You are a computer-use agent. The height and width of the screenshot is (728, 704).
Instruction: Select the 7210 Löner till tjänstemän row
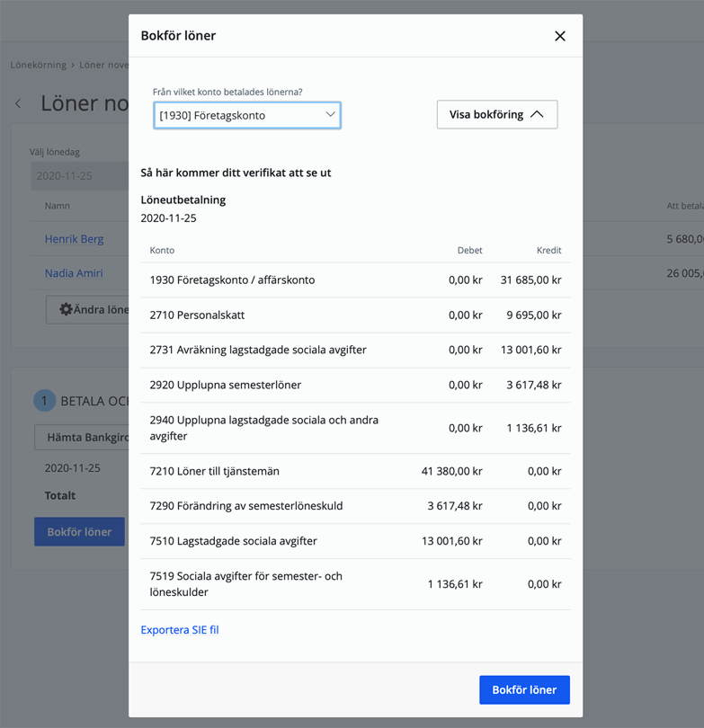click(355, 471)
